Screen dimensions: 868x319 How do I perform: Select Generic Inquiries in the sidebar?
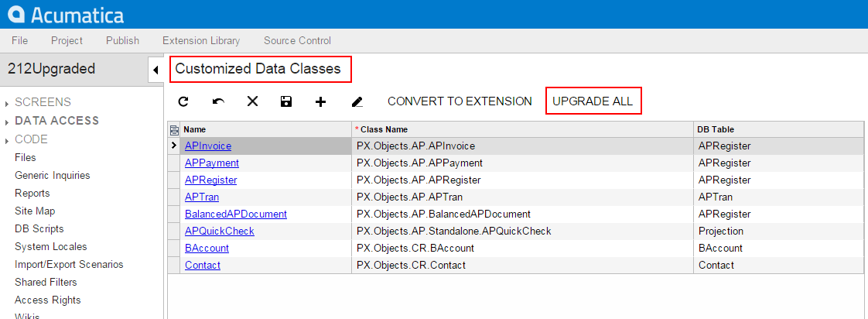(52, 176)
